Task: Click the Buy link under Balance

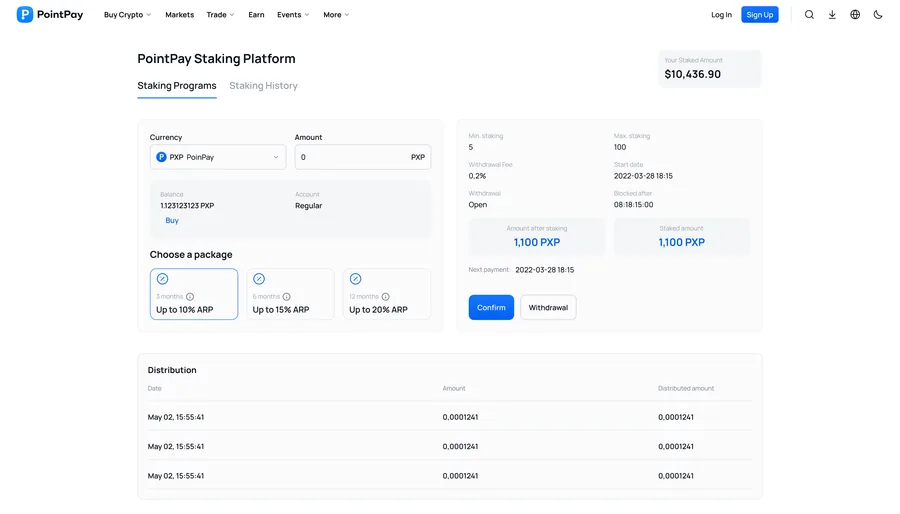Action: 172,220
